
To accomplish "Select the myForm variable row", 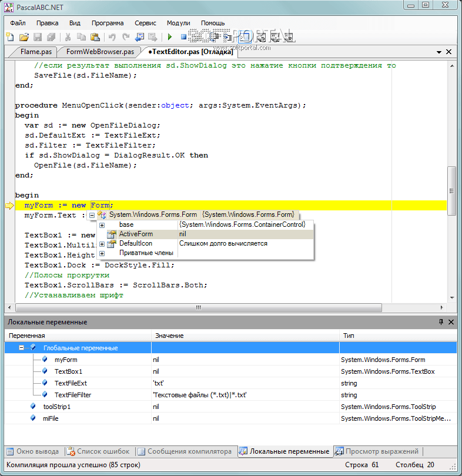I will click(66, 360).
